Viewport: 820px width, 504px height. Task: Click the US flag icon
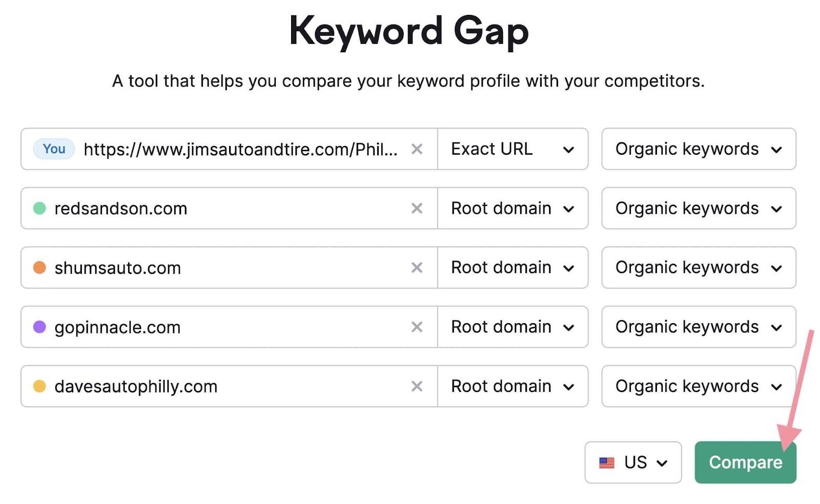tap(607, 463)
